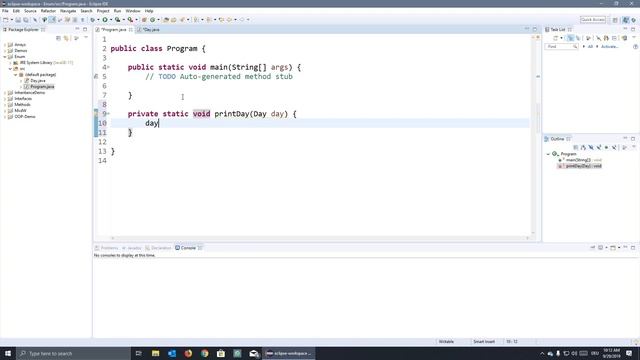Open Windows Start button

click(x=8, y=353)
